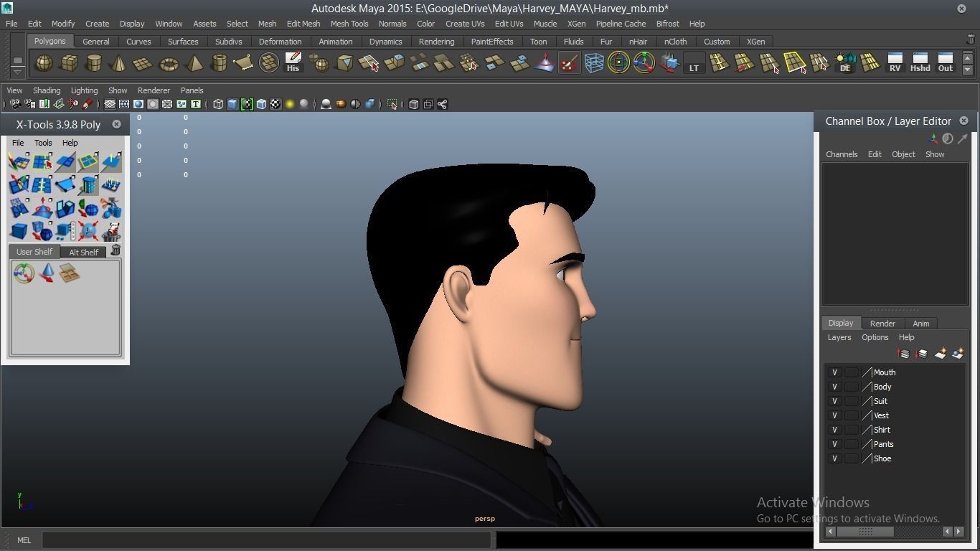Click the Layer Editor scroll right arrow
This screenshot has width=980, height=551.
[959, 532]
